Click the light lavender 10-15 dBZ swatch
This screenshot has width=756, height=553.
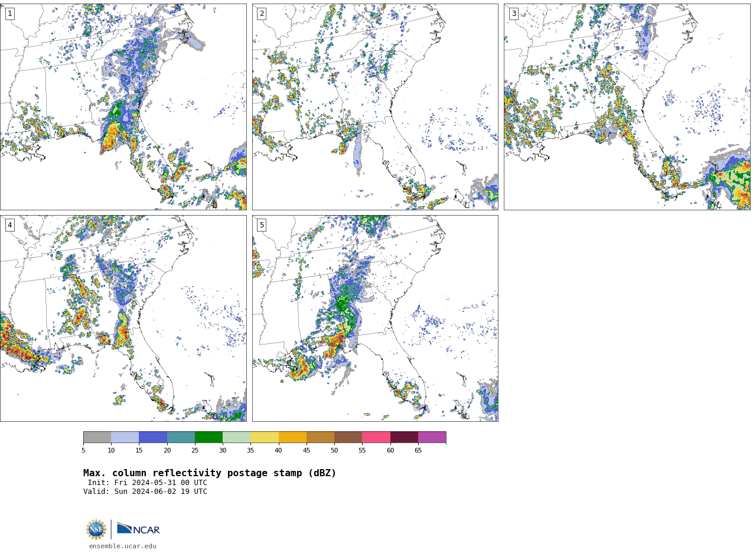click(125, 437)
